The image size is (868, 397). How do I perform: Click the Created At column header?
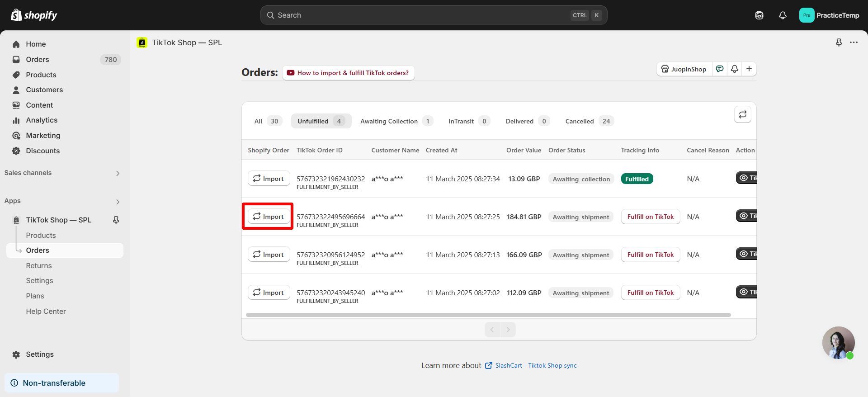coord(442,150)
